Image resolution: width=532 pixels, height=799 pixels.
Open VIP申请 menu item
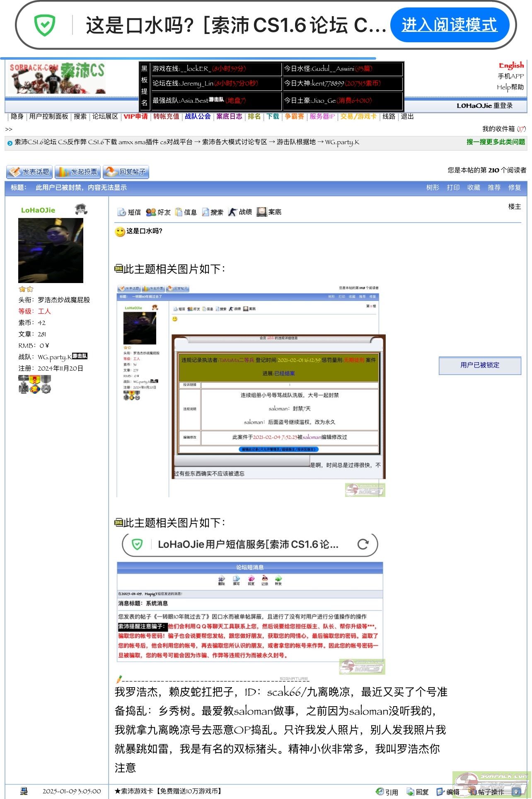click(x=135, y=116)
